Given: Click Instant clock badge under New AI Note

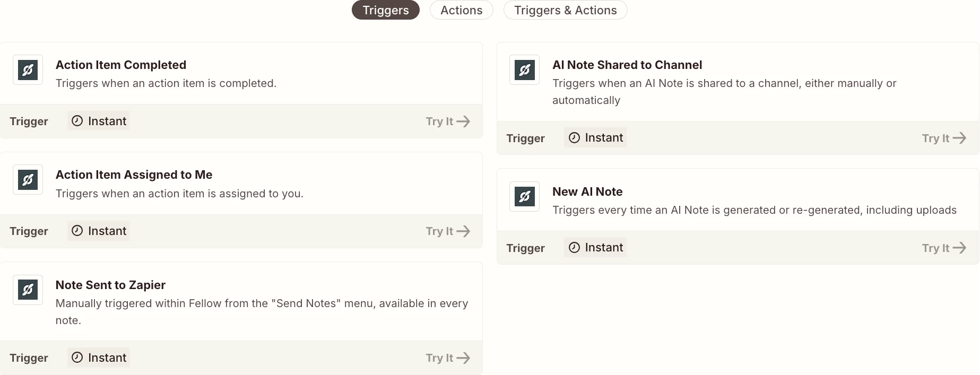Looking at the screenshot, I should (595, 248).
